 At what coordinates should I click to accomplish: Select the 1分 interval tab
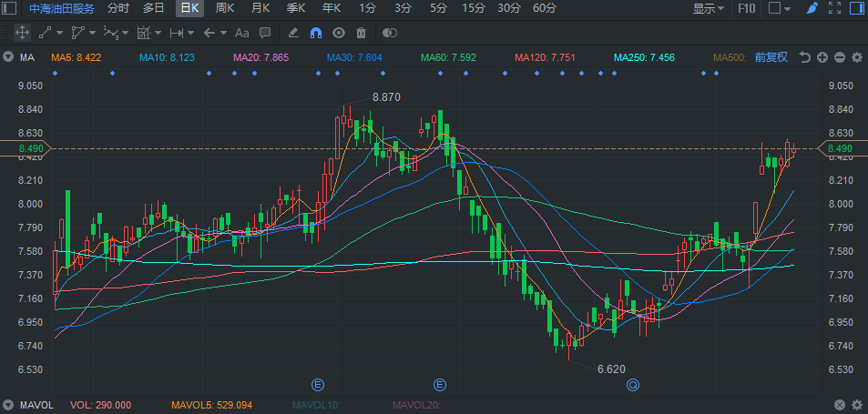click(x=367, y=8)
